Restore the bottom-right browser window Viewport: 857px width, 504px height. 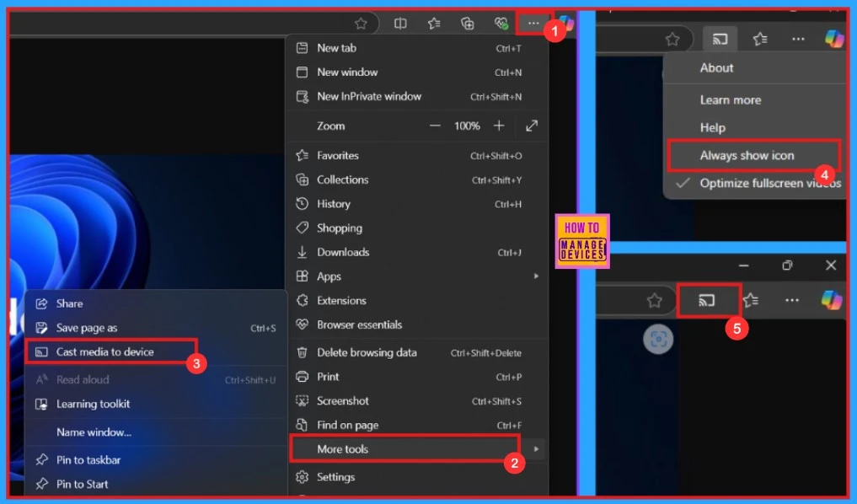coord(787,265)
